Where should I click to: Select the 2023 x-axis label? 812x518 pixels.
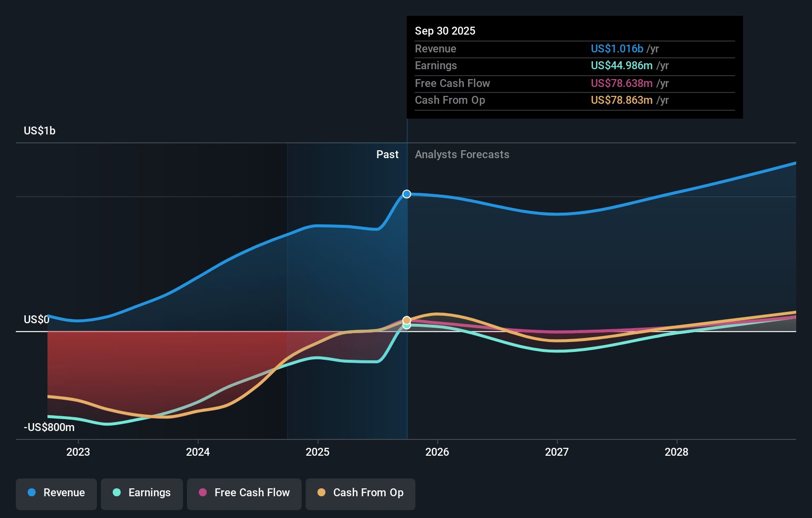pyautogui.click(x=78, y=452)
